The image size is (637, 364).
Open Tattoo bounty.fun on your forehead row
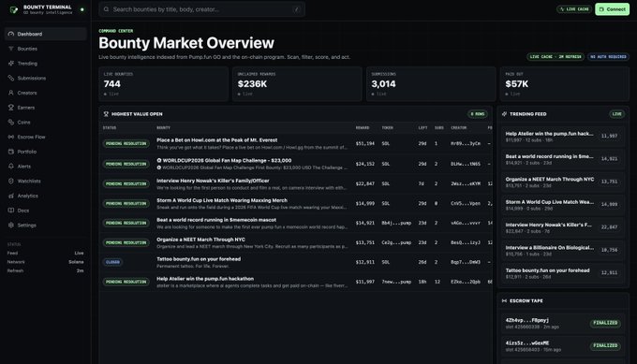(296, 262)
